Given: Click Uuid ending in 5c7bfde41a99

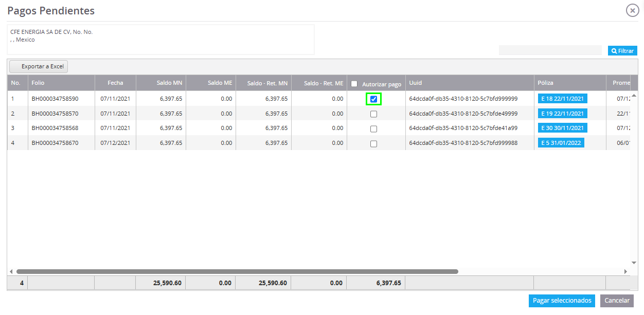Looking at the screenshot, I should 463,128.
